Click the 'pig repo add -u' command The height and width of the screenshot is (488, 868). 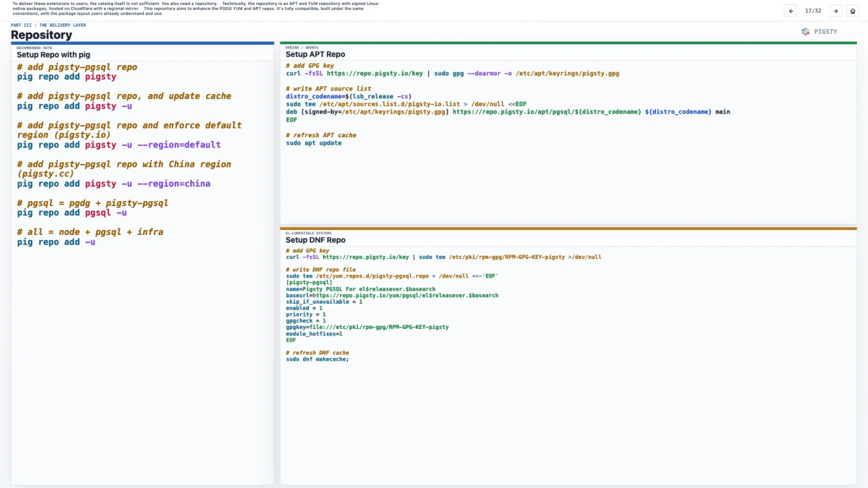56,242
